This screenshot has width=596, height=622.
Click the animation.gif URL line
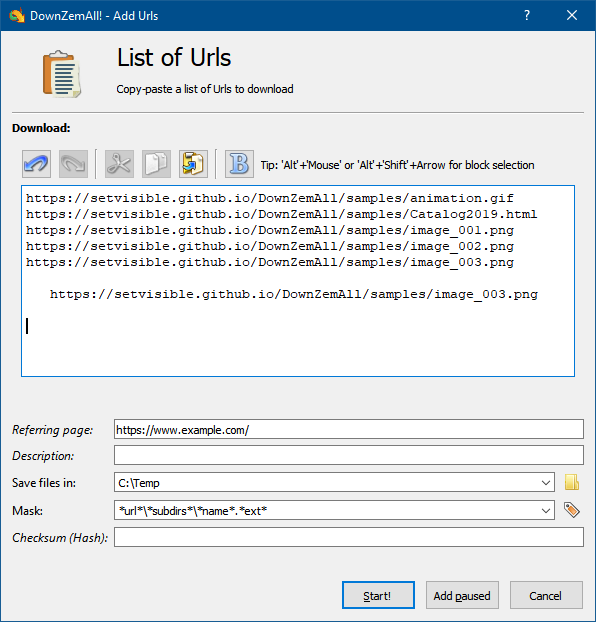[x=270, y=198]
